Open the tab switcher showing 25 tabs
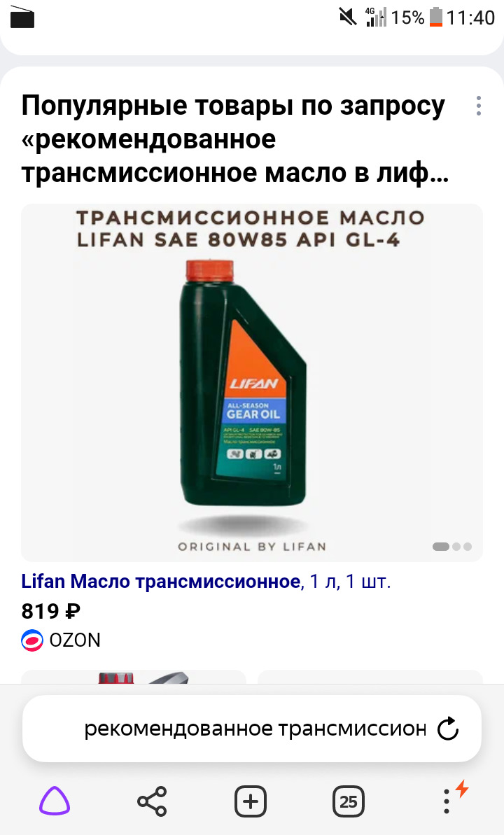 point(349,801)
